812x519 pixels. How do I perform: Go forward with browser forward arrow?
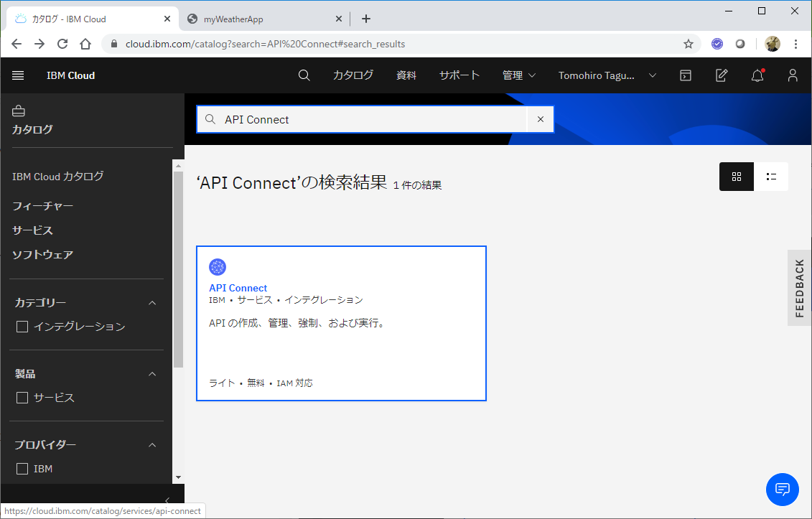39,44
